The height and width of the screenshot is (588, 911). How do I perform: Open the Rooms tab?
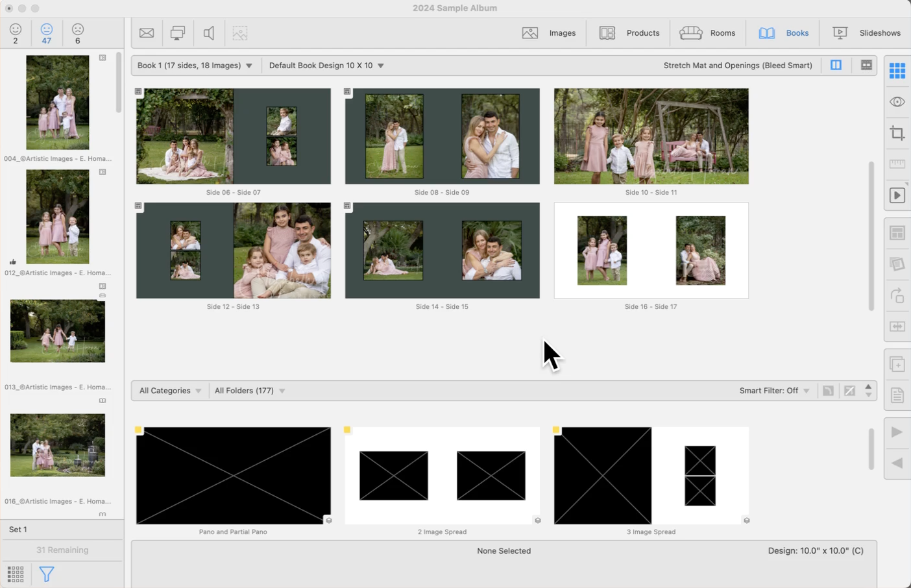click(708, 33)
